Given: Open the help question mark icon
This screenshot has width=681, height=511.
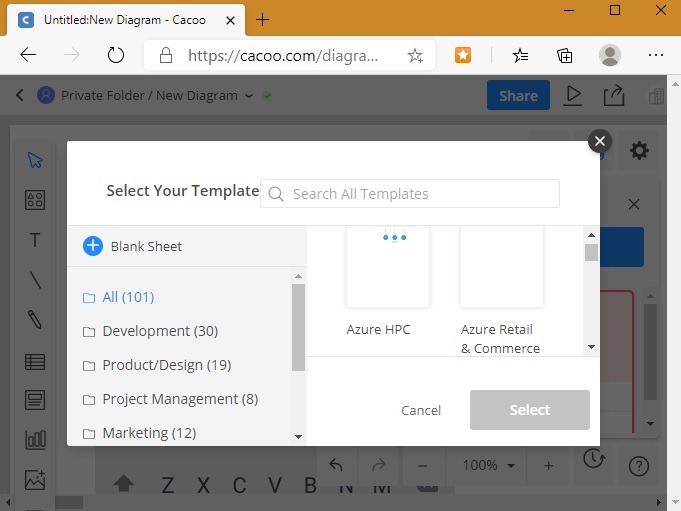Looking at the screenshot, I should pos(639,466).
